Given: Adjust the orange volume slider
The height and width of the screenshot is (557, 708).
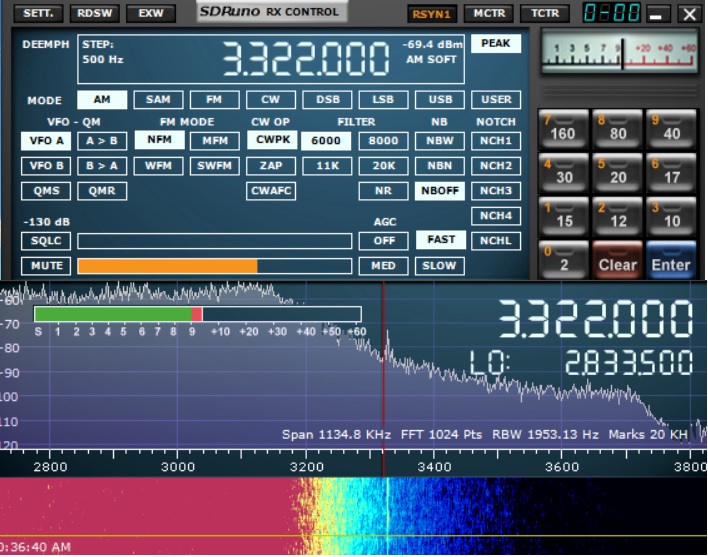Looking at the screenshot, I should [x=215, y=266].
